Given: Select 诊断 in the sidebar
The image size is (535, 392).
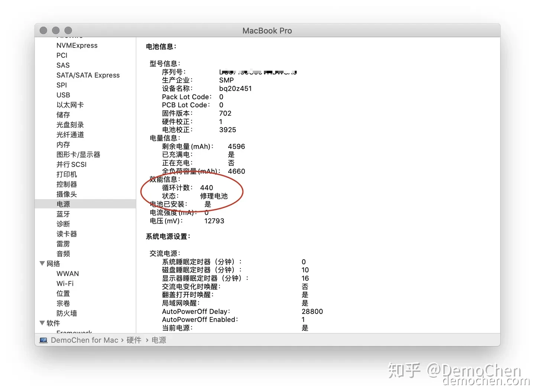Looking at the screenshot, I should pos(63,224).
